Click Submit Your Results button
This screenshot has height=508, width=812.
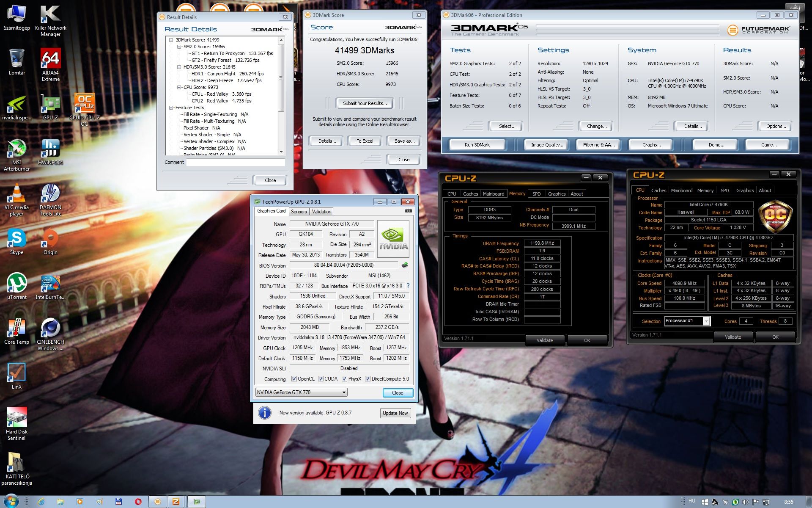[x=365, y=103]
